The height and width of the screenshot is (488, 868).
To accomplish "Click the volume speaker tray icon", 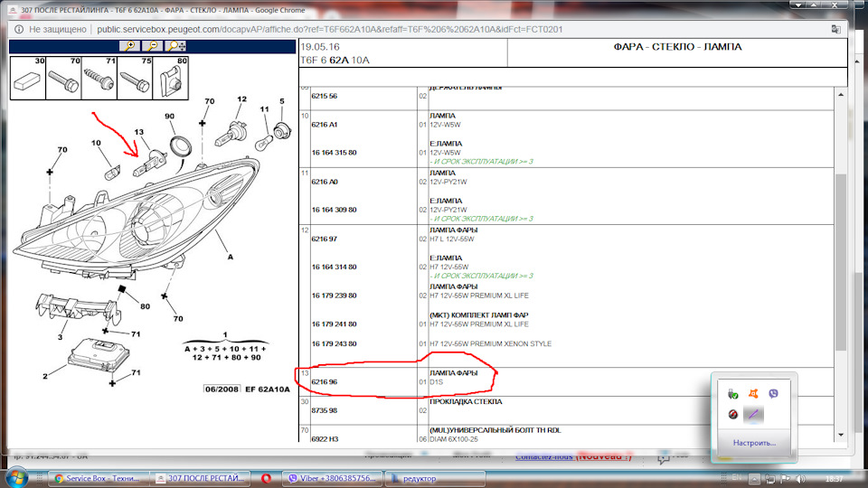I will pos(800,479).
